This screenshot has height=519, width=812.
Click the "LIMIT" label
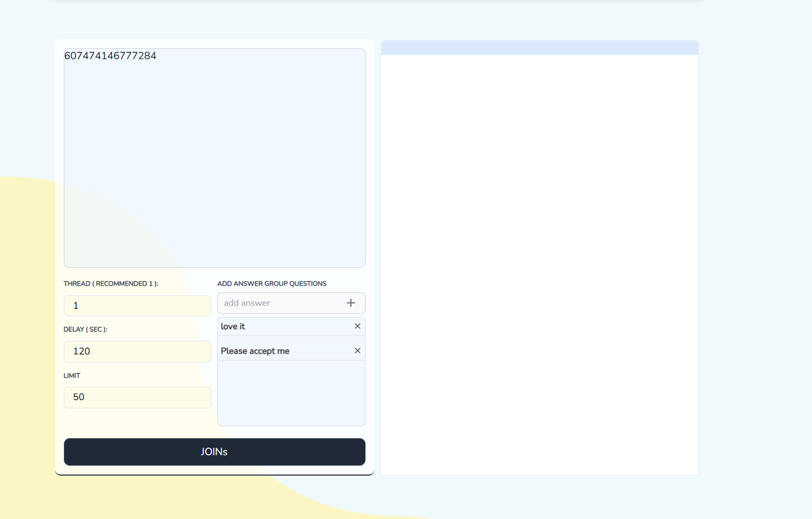[x=72, y=375]
